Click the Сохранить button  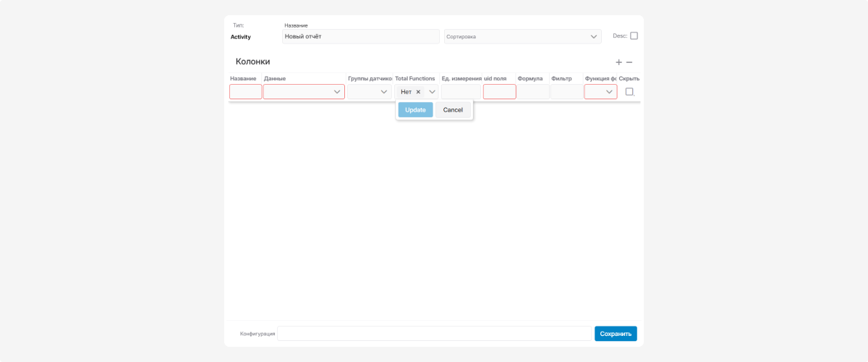616,334
